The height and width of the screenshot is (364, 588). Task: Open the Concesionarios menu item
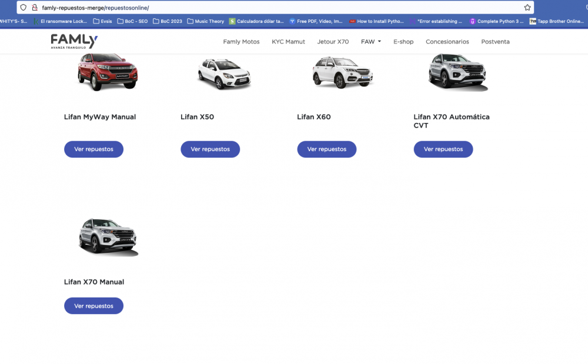click(447, 42)
